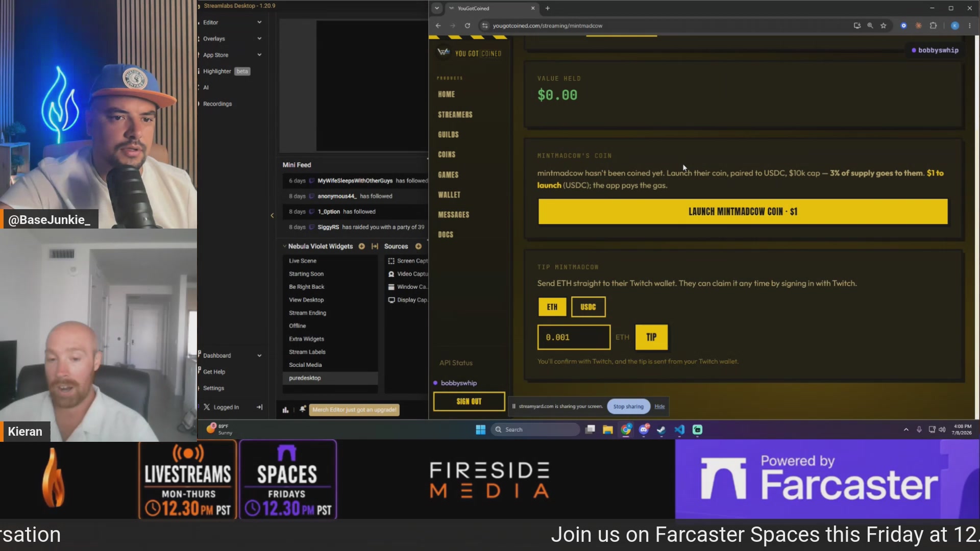The width and height of the screenshot is (980, 551).
Task: Open Discord from the taskbar
Action: pos(644,430)
